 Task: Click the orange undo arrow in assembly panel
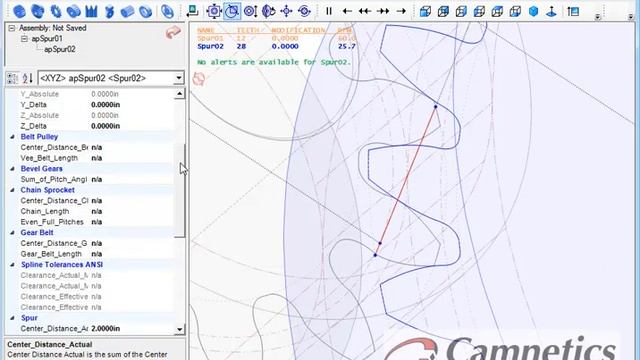[x=173, y=32]
